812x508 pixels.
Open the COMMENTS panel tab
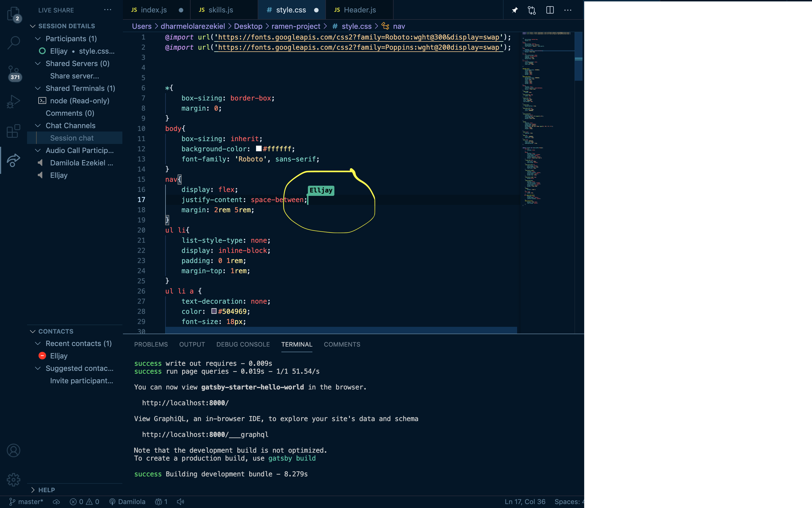tap(342, 344)
